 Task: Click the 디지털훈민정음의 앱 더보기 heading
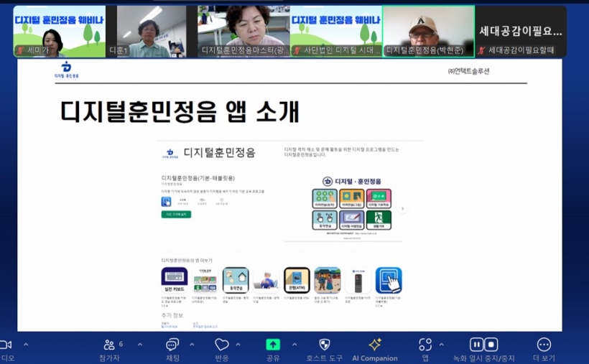coord(187,261)
